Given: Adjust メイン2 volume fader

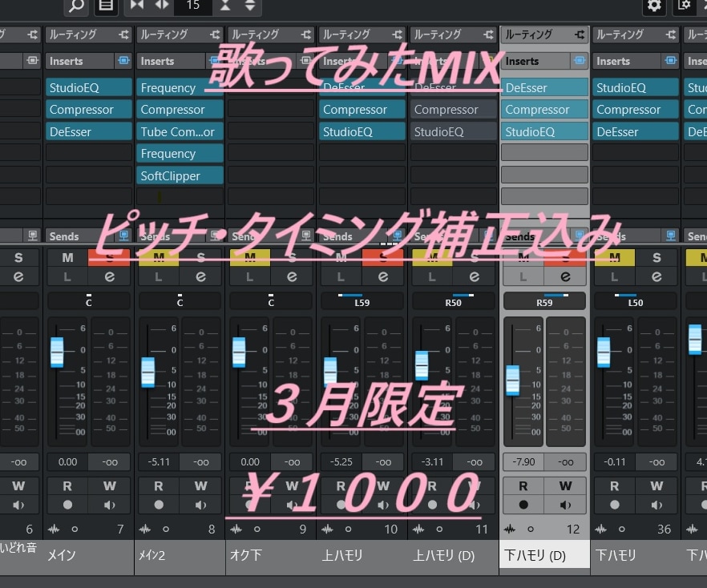Looking at the screenshot, I should (x=147, y=373).
